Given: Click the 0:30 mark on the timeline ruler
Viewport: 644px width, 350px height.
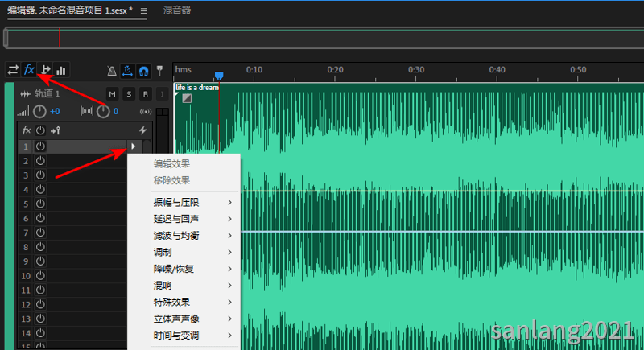Looking at the screenshot, I should (x=416, y=70).
